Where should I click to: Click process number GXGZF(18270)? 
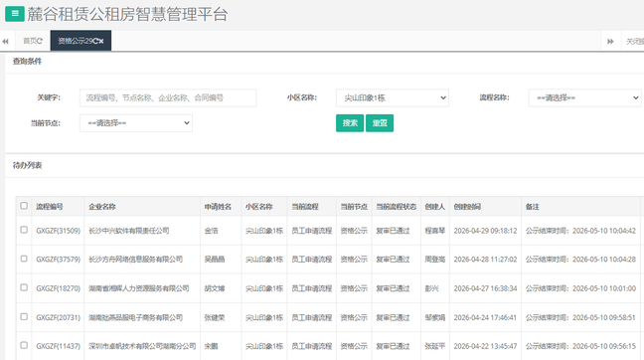(58, 288)
